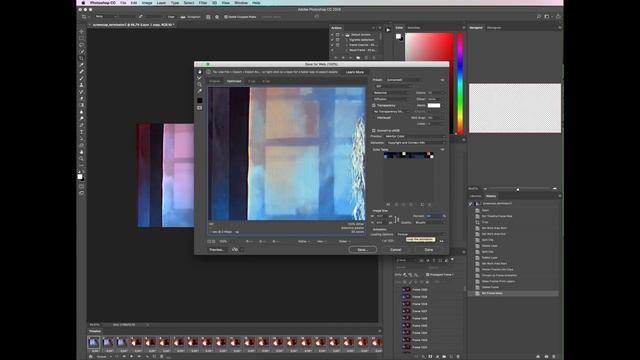Click the search icon in the options bar
The height and width of the screenshot is (360, 640).
point(539,17)
